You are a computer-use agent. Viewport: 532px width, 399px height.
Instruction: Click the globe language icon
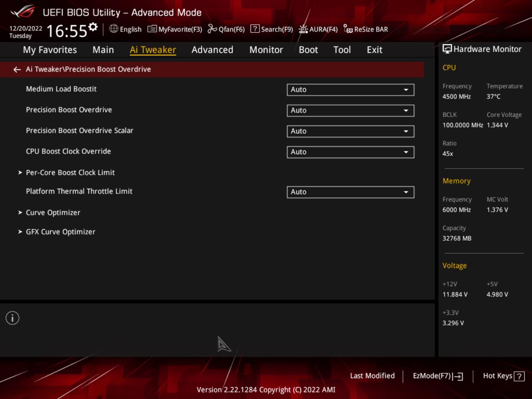click(x=114, y=29)
